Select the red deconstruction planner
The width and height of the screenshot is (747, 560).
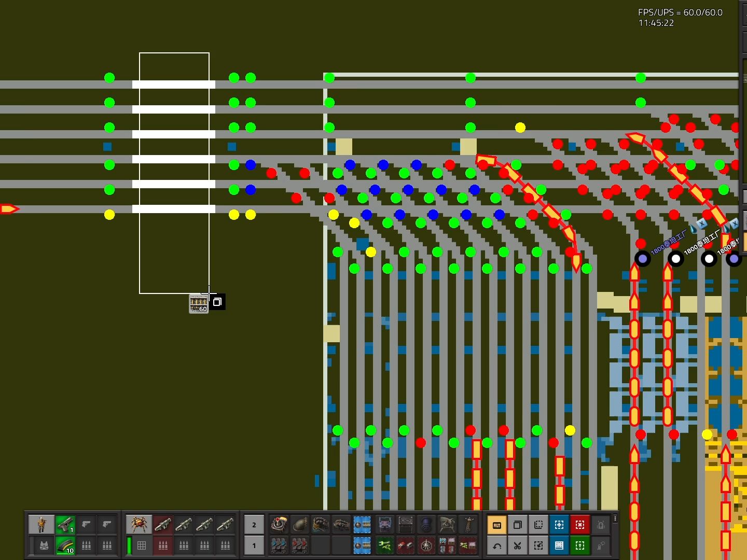click(x=580, y=525)
